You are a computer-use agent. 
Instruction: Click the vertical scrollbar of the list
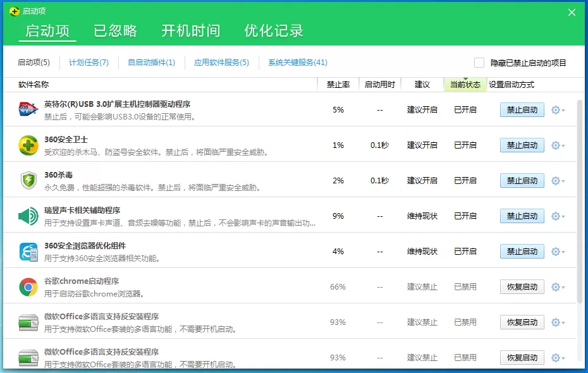pyautogui.click(x=580, y=200)
